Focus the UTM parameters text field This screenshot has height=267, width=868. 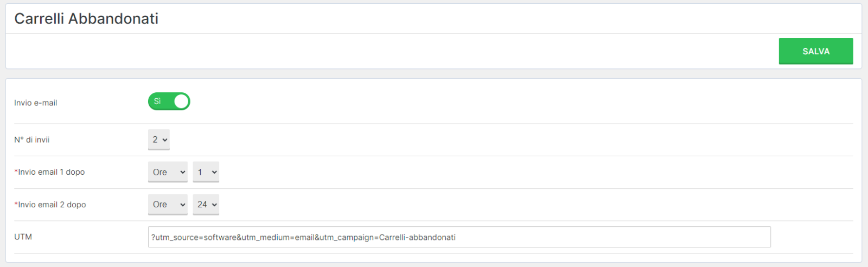coord(459,237)
